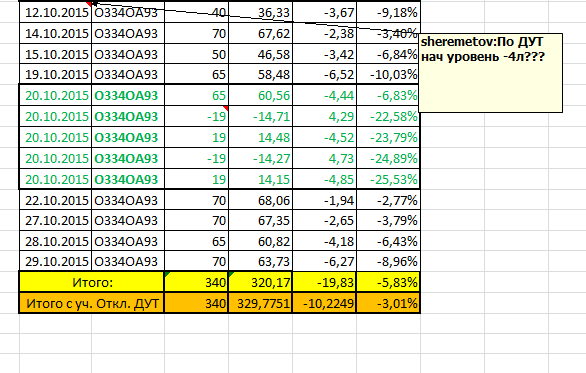Image resolution: width=586 pixels, height=373 pixels.
Task: Click the cell showing -10,03%
Action: point(388,74)
